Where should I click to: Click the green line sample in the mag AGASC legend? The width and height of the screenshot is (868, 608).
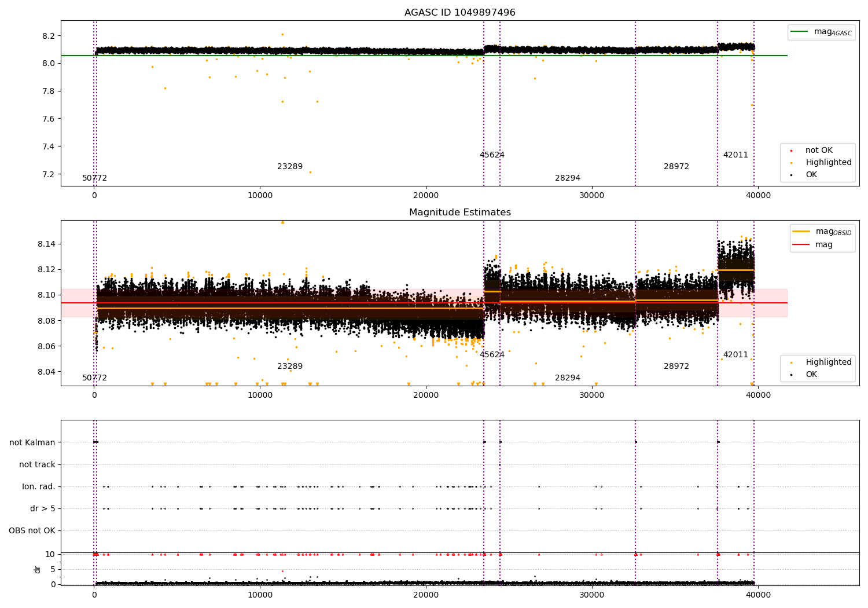click(799, 32)
